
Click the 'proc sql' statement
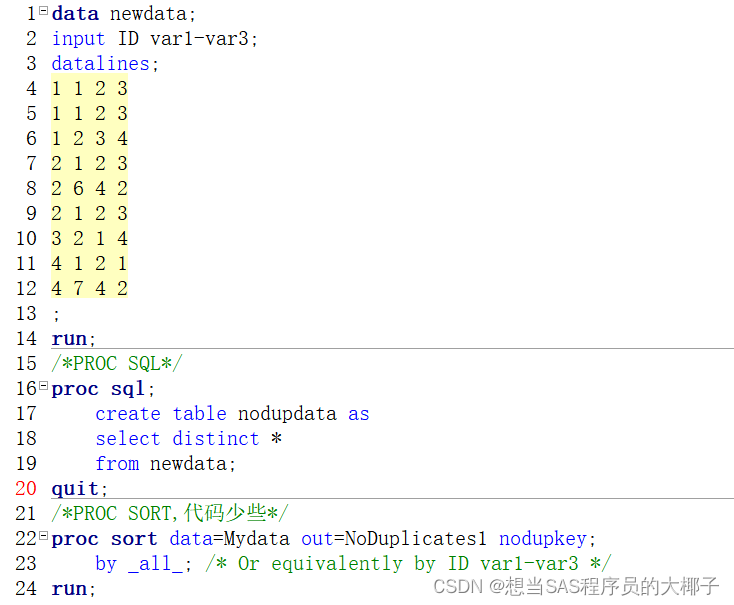[x=103, y=389]
